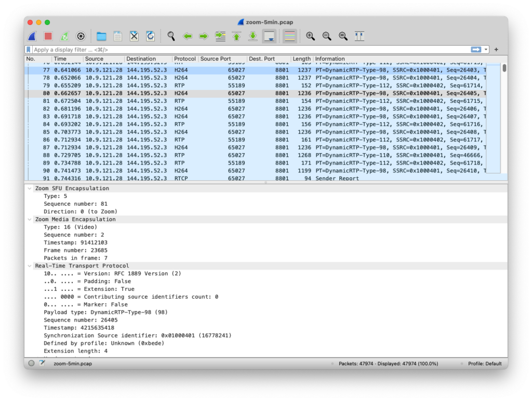532x401 pixels.
Task: Go back to previous packet arrow
Action: click(187, 36)
